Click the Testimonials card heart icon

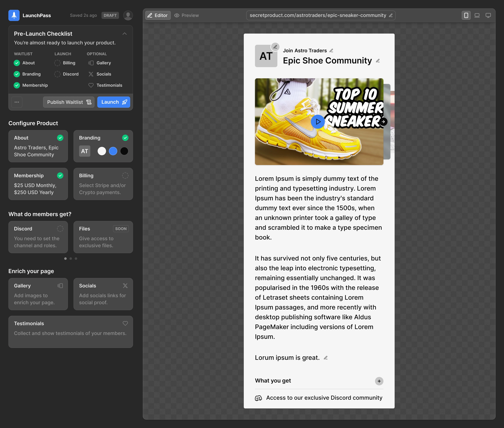tap(125, 323)
